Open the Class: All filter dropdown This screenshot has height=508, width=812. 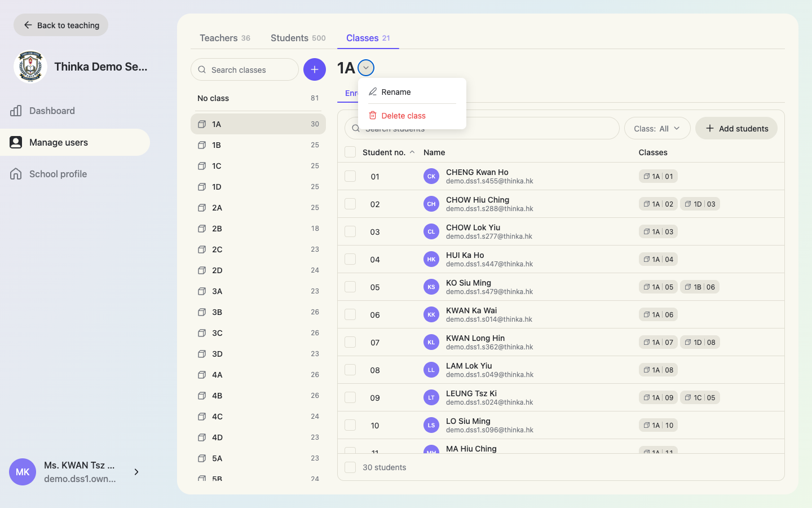(x=657, y=128)
